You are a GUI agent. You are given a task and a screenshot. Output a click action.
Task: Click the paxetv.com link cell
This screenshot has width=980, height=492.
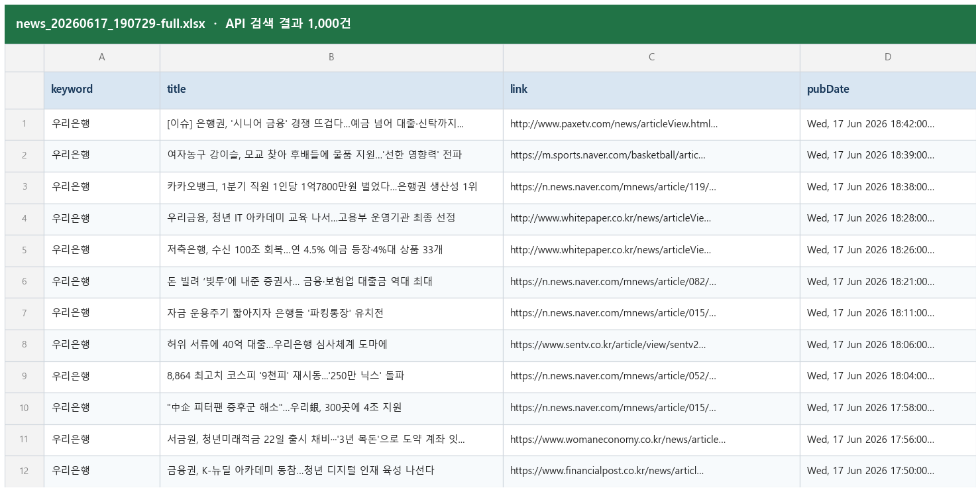pyautogui.click(x=651, y=124)
